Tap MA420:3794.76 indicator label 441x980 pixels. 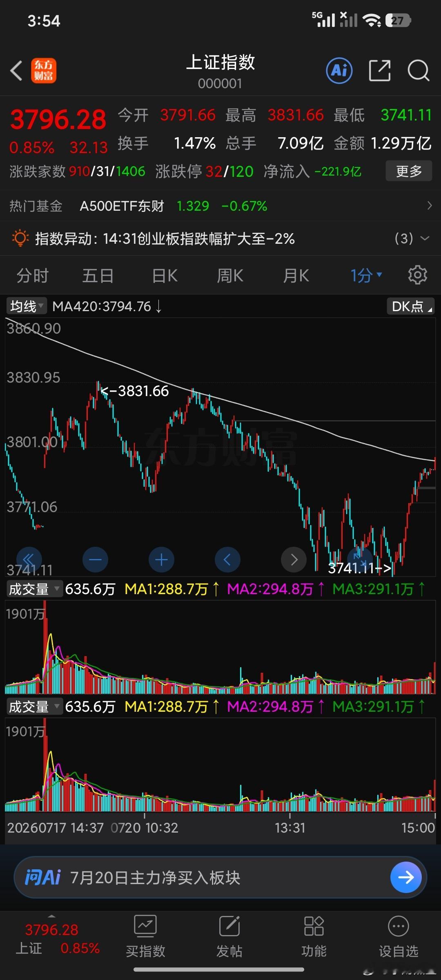pyautogui.click(x=107, y=306)
